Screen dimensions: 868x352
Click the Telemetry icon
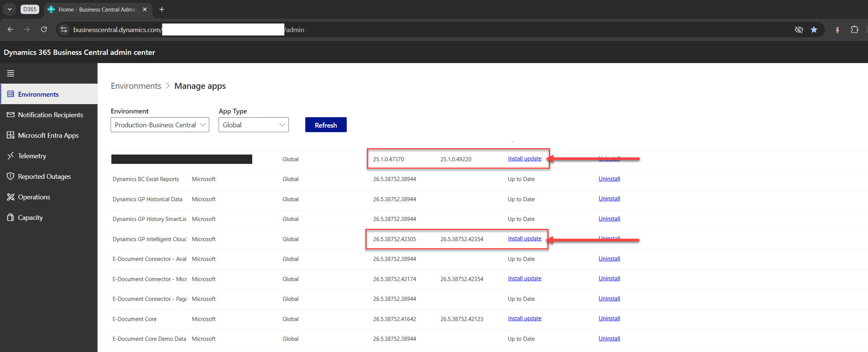tap(10, 156)
